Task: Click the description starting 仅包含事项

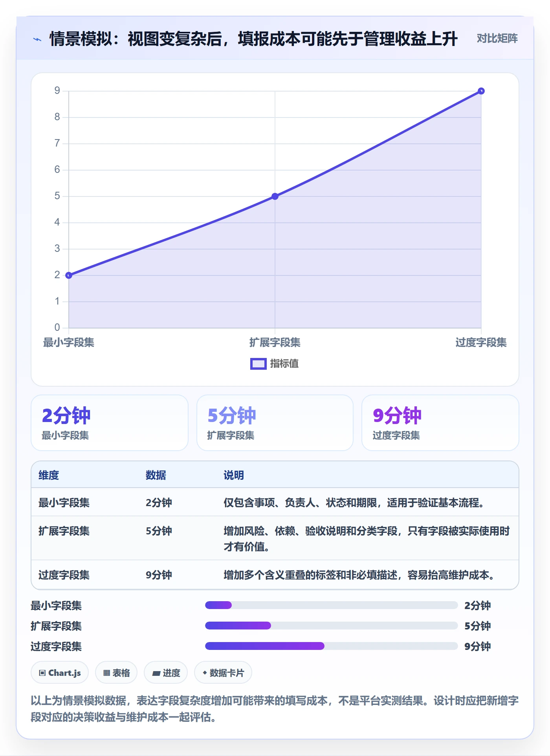Action: tap(354, 503)
